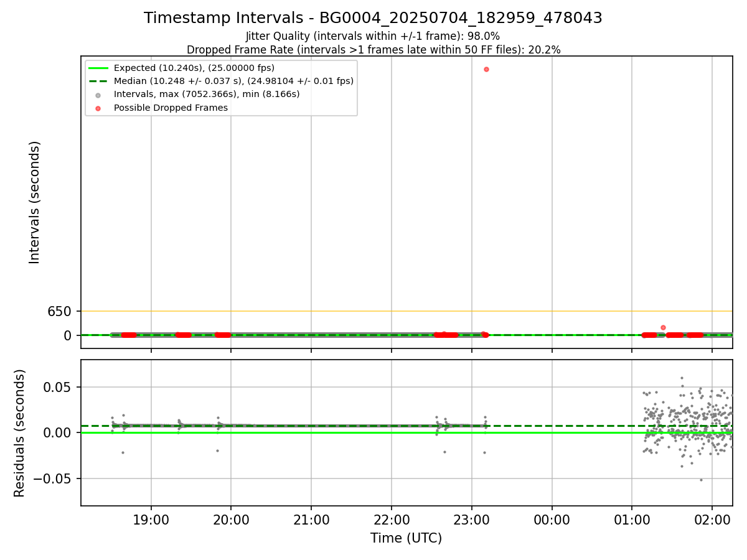
Task: Click the '22:00' time tick label
Action: (x=392, y=519)
